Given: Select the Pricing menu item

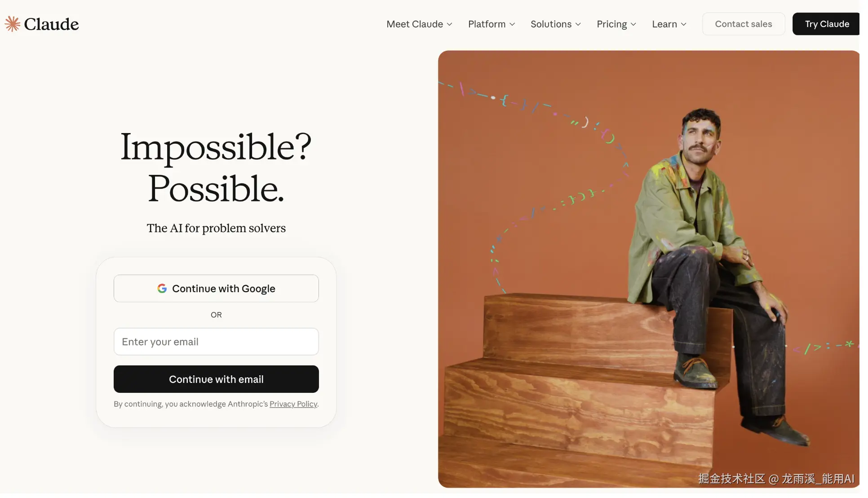Looking at the screenshot, I should click(x=616, y=24).
